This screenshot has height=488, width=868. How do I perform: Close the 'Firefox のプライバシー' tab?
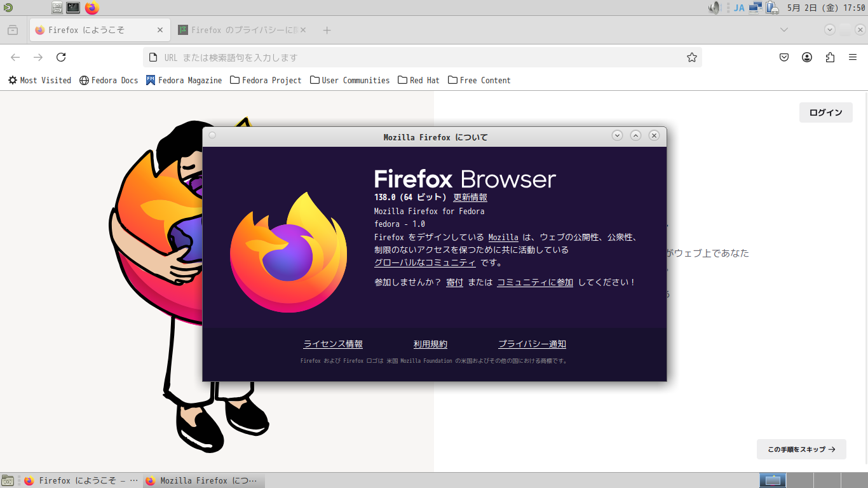303,30
